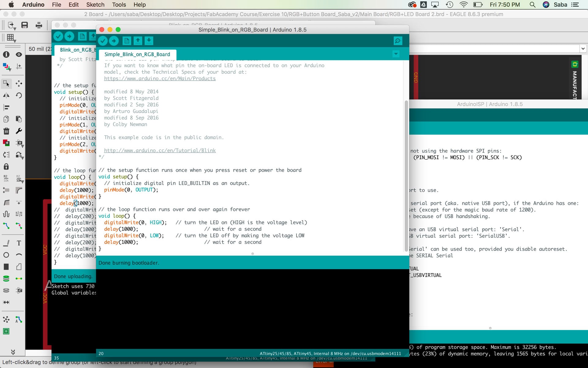
Task: Select the EAGLE Paste tool
Action: [x=19, y=119]
